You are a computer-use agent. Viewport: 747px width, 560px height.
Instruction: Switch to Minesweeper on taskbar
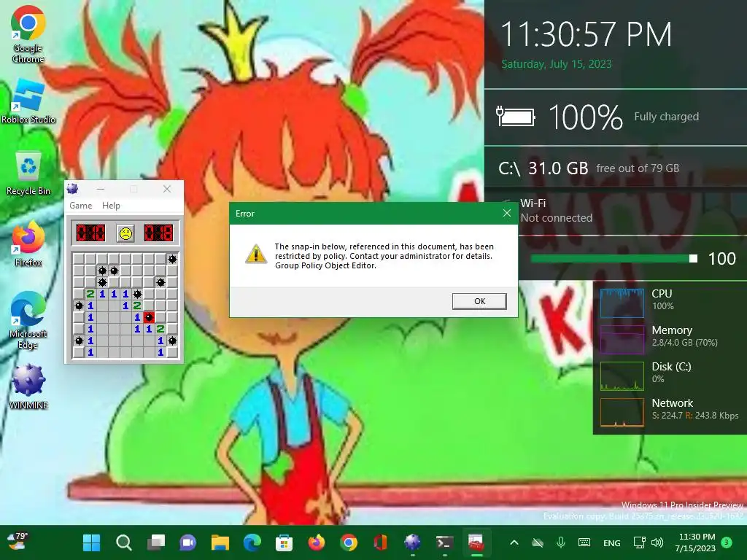tap(413, 542)
